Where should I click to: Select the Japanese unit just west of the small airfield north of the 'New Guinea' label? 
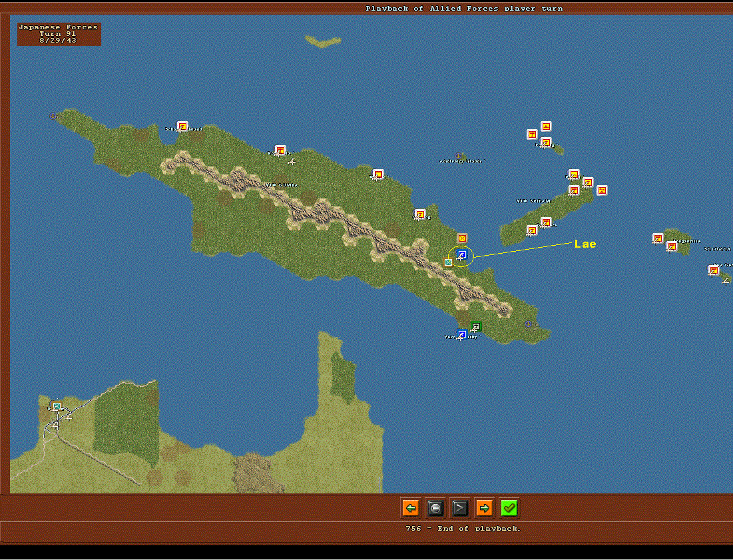pos(280,150)
